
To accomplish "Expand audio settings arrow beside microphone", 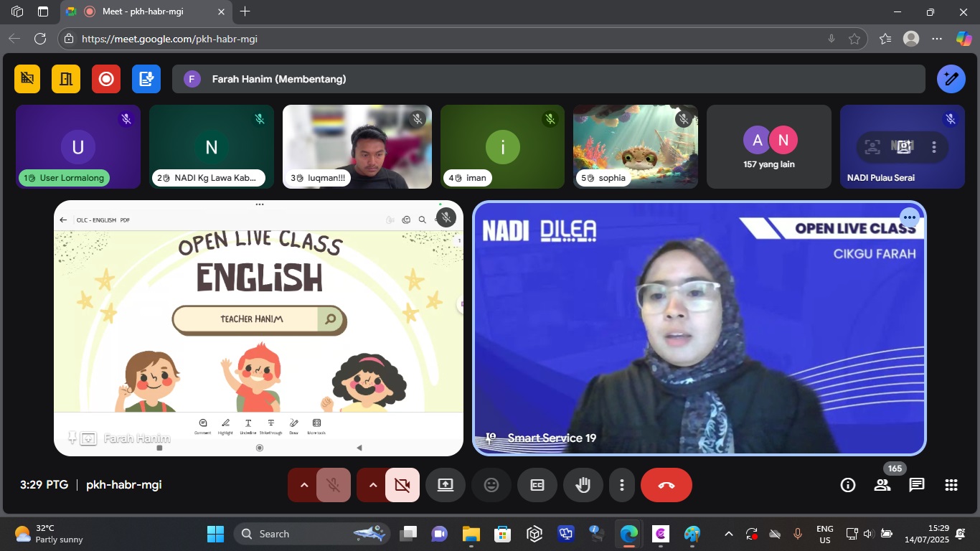I will click(303, 485).
